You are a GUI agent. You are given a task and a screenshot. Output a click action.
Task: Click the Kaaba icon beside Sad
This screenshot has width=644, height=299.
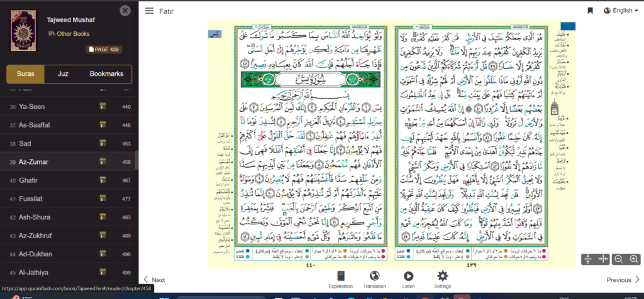tap(103, 144)
